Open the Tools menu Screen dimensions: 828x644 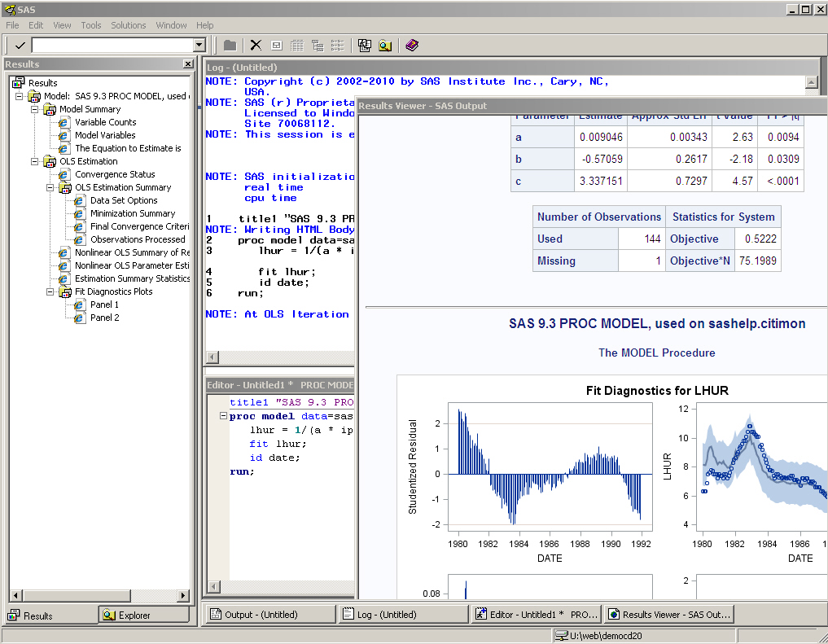pos(91,25)
